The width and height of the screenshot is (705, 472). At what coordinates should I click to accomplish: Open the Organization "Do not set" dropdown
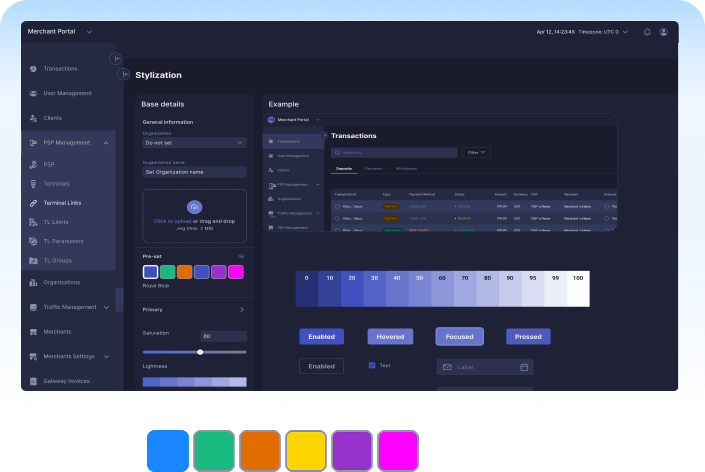tap(194, 143)
